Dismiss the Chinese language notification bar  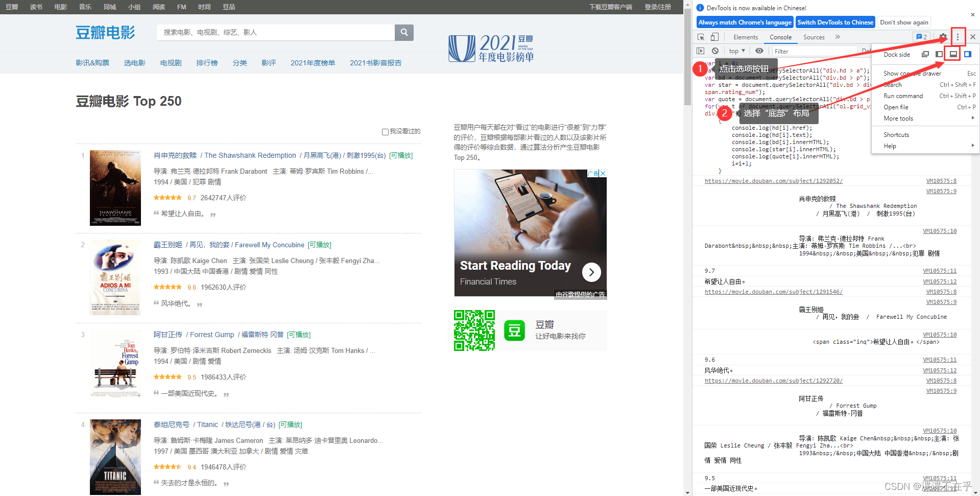coord(973,15)
